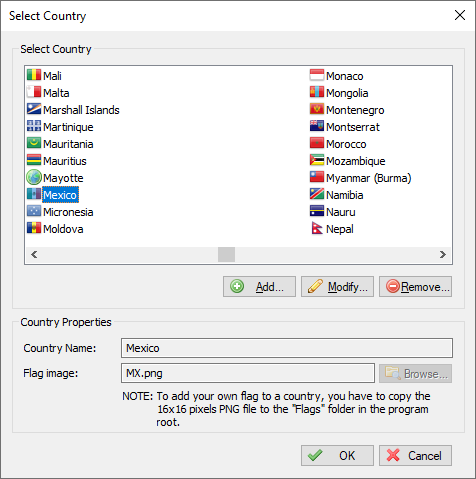Click the Mali flag icon
The height and width of the screenshot is (479, 476).
click(34, 75)
